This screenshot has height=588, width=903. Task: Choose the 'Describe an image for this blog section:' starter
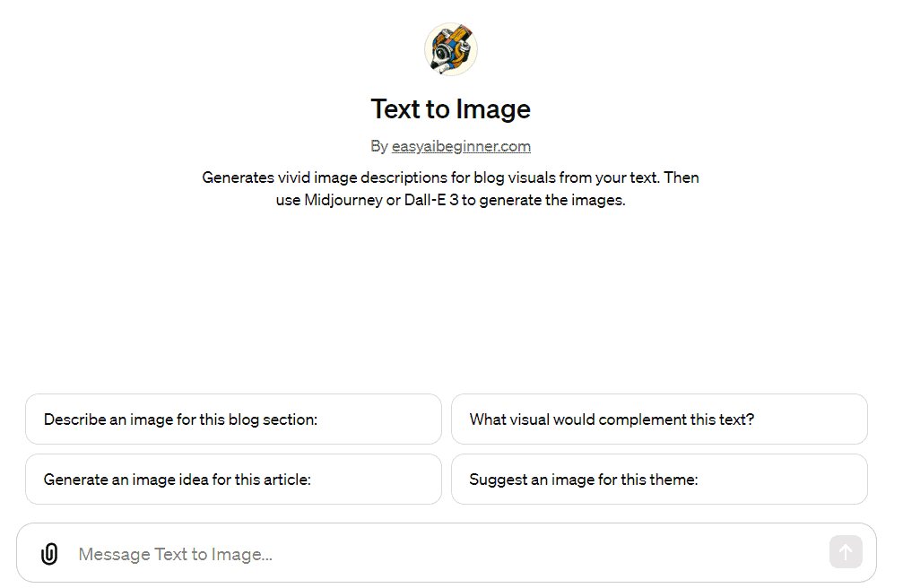click(x=233, y=419)
